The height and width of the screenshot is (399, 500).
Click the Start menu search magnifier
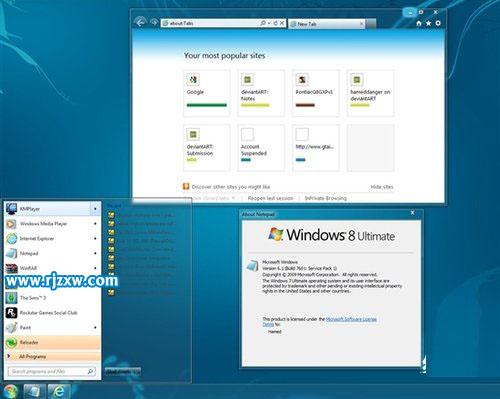coord(90,371)
